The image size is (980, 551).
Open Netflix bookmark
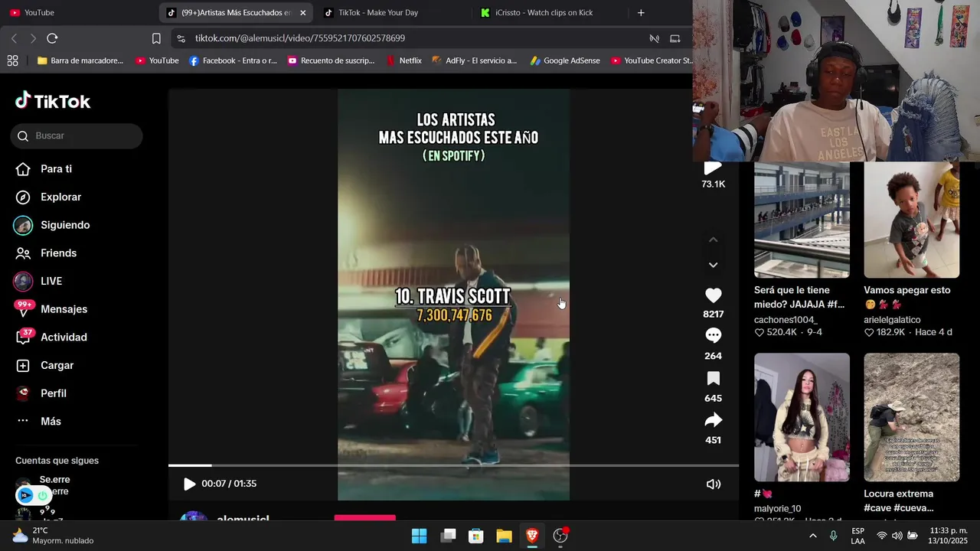tap(403, 60)
